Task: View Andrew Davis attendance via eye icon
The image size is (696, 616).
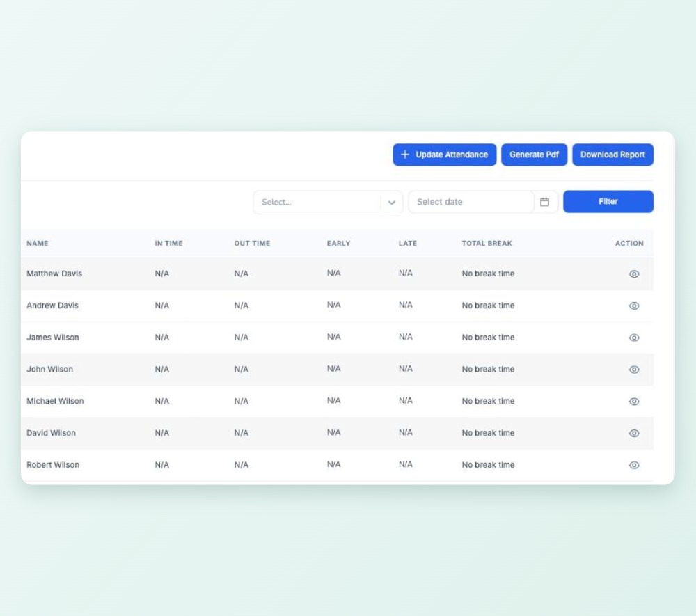Action: coord(634,306)
